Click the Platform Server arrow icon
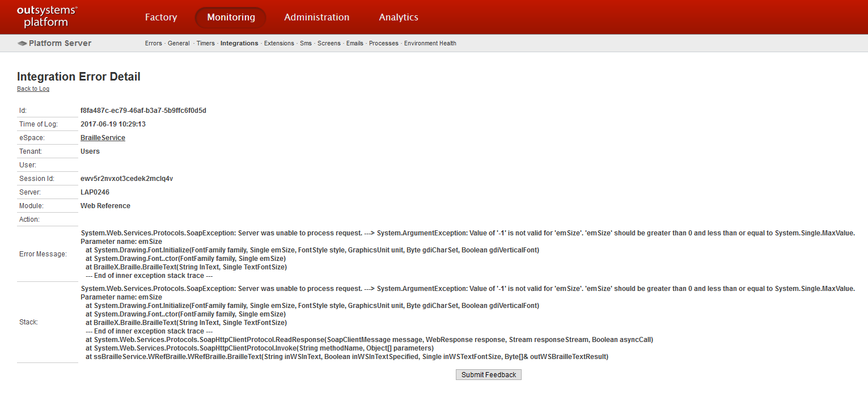Screen dimensions: 868x401 (x=22, y=43)
